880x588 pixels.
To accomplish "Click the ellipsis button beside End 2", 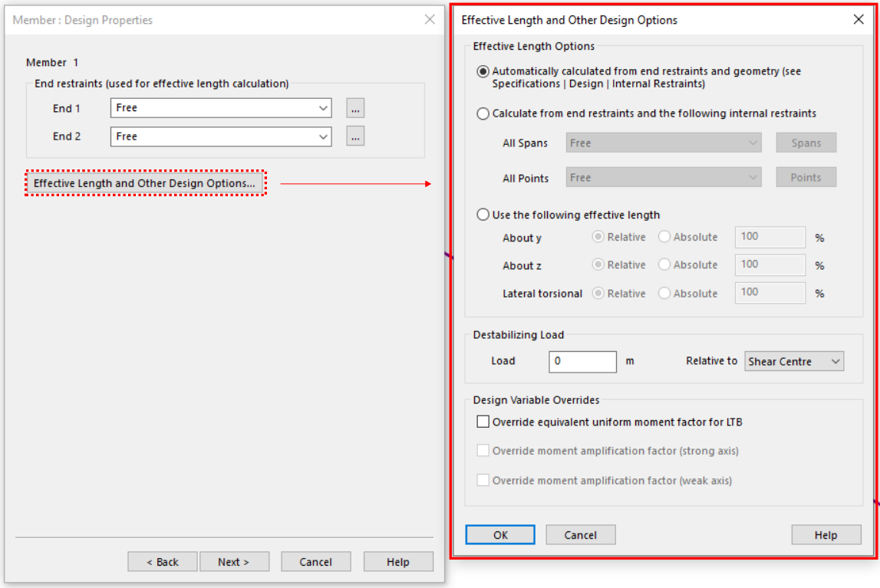I will pos(354,136).
